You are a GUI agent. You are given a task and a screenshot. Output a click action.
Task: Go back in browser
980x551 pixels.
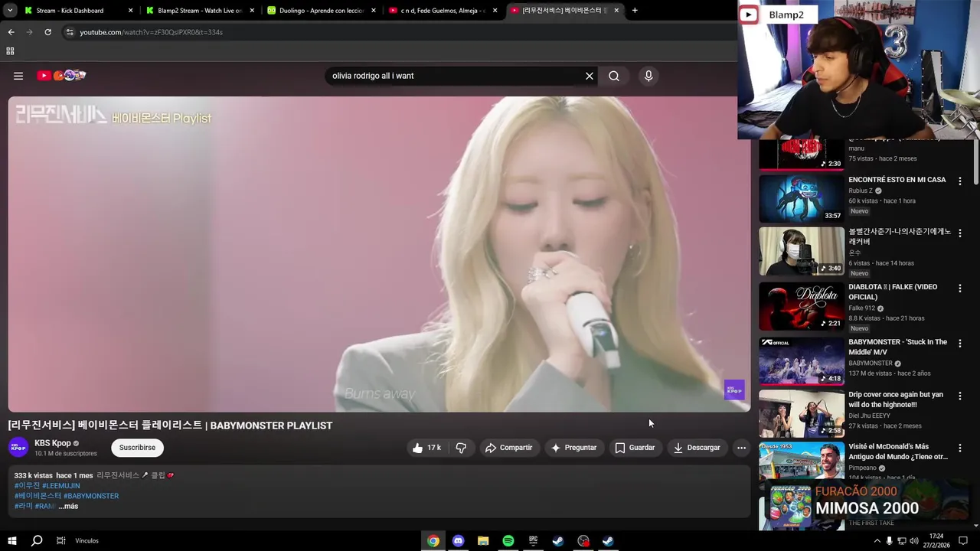[x=11, y=32]
